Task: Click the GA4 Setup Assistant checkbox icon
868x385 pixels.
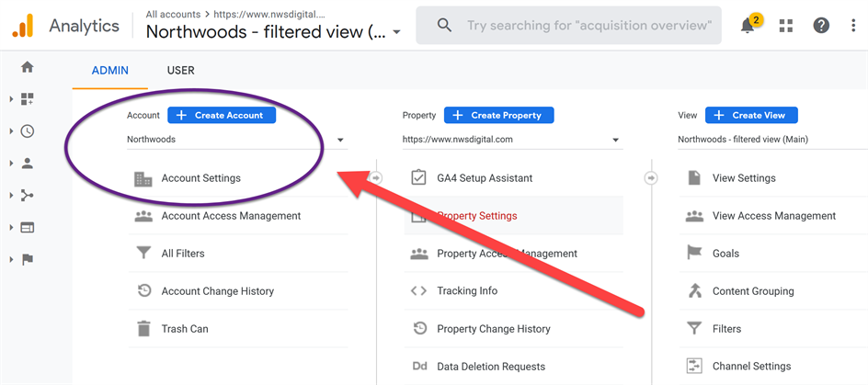Action: pos(418,178)
